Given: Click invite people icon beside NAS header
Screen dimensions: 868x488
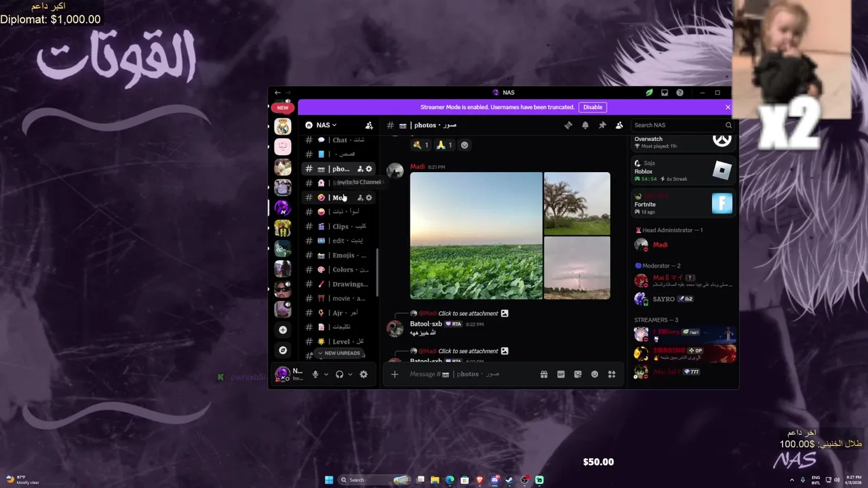Looking at the screenshot, I should click(369, 125).
